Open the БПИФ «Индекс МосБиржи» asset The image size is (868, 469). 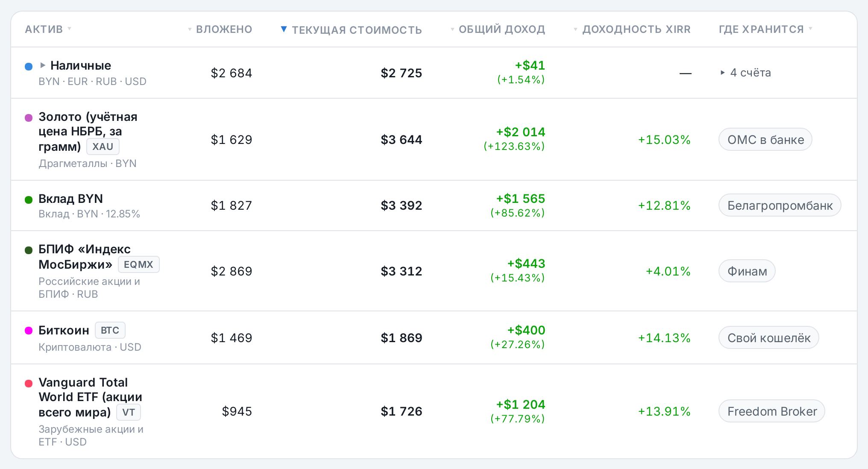point(85,257)
